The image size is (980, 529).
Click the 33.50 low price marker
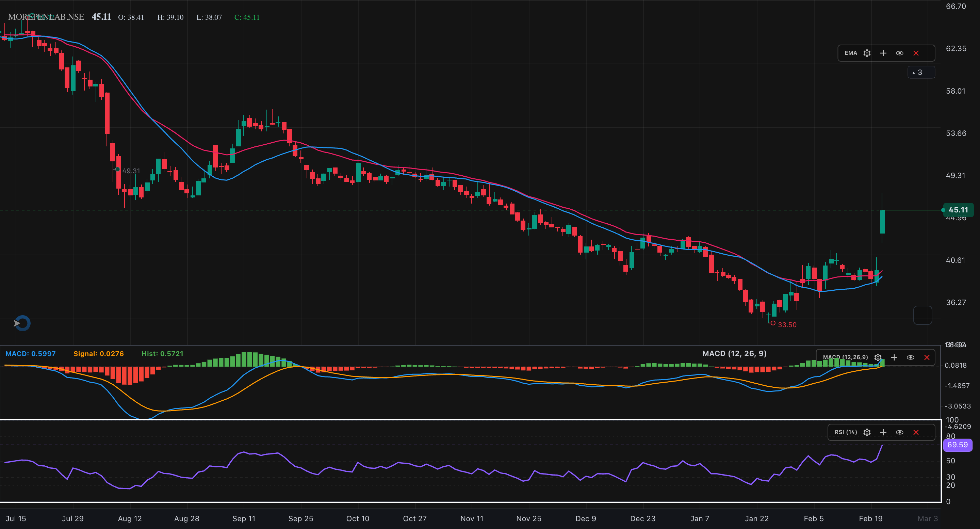coord(786,325)
